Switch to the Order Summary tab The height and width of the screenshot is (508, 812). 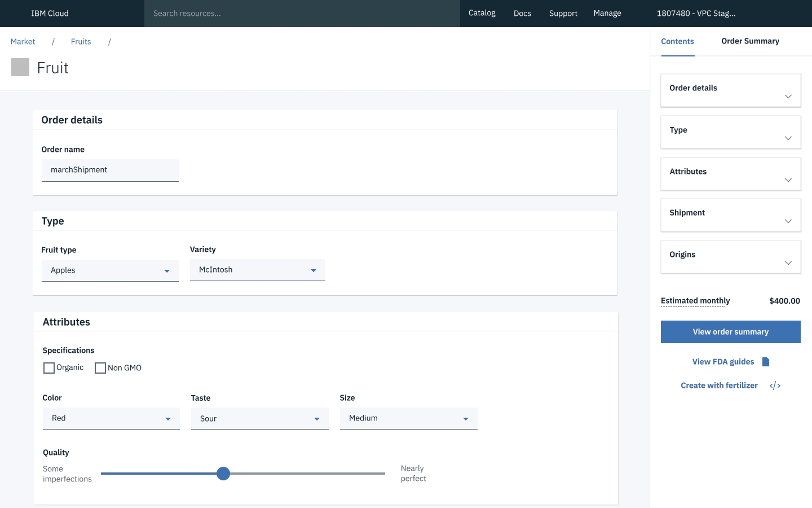point(750,41)
